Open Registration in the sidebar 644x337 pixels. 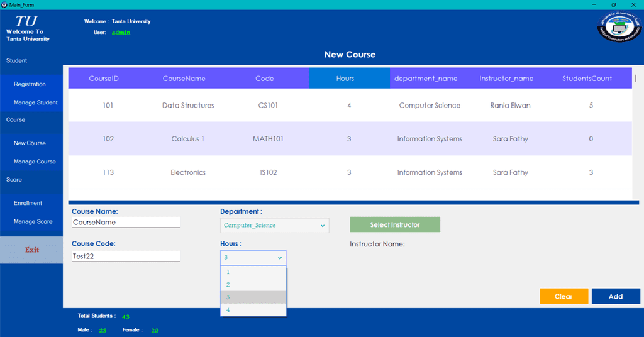pyautogui.click(x=30, y=84)
